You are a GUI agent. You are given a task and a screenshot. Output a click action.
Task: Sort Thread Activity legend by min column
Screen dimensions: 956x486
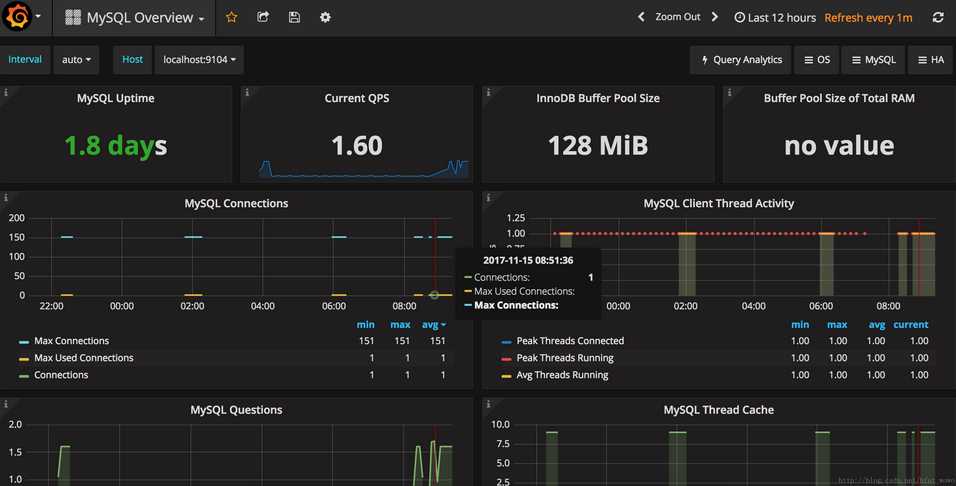pyautogui.click(x=800, y=324)
